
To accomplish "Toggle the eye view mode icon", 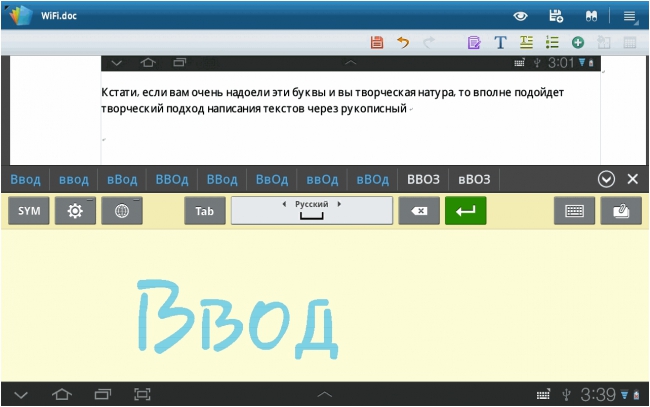I will 520,16.
